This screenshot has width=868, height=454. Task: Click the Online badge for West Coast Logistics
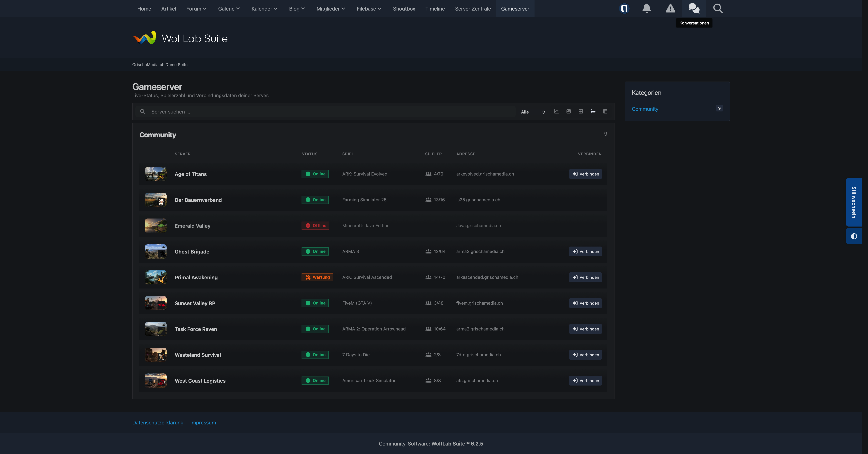(315, 380)
